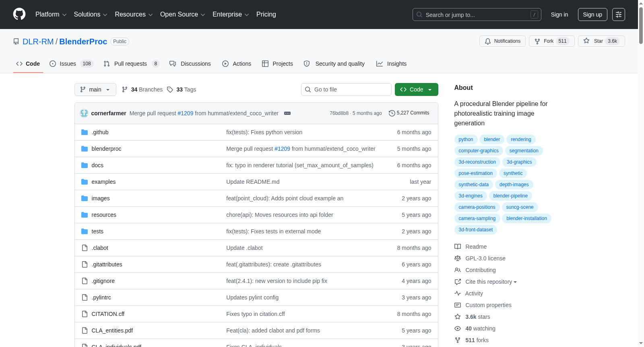The height and width of the screenshot is (347, 644).
Task: Click the branches icon beside 34 Branches
Action: (125, 89)
